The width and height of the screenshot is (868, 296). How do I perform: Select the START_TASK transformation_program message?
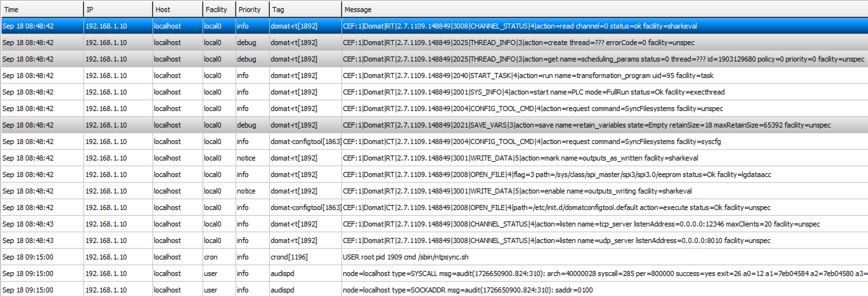528,76
